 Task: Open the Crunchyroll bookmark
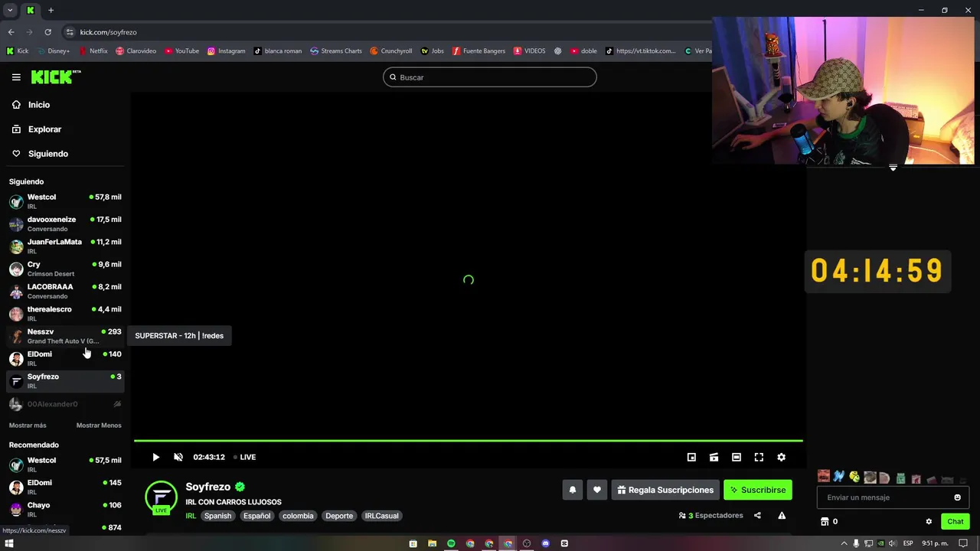[x=391, y=51]
